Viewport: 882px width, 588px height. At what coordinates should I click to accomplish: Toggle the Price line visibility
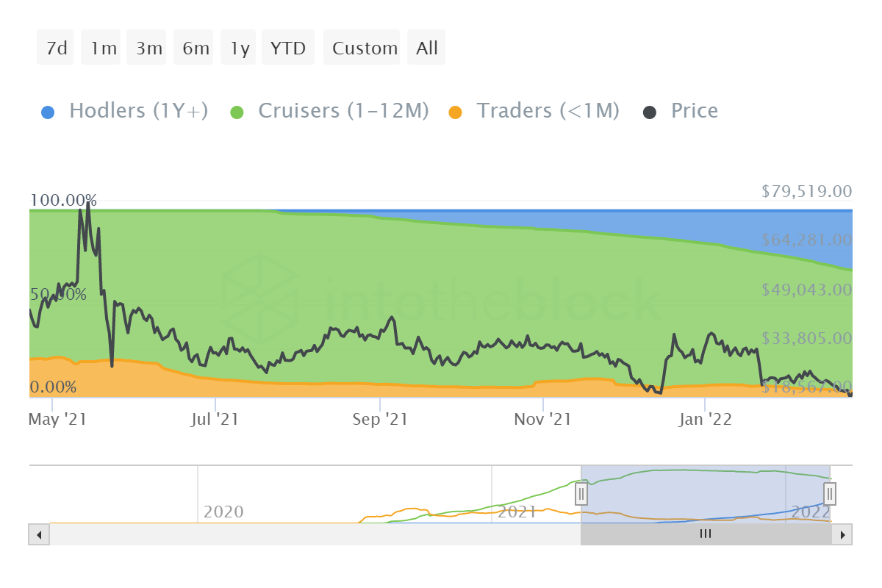[694, 110]
